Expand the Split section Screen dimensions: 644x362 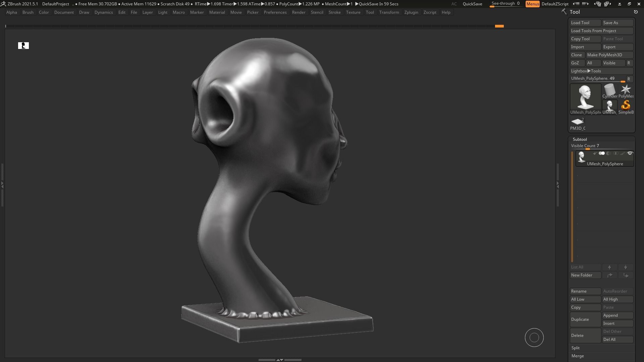575,348
